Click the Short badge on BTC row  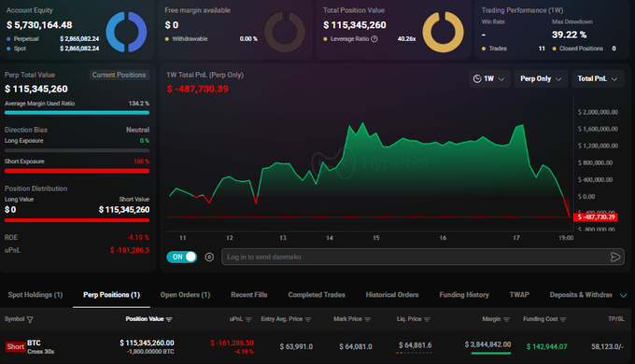[15, 347]
